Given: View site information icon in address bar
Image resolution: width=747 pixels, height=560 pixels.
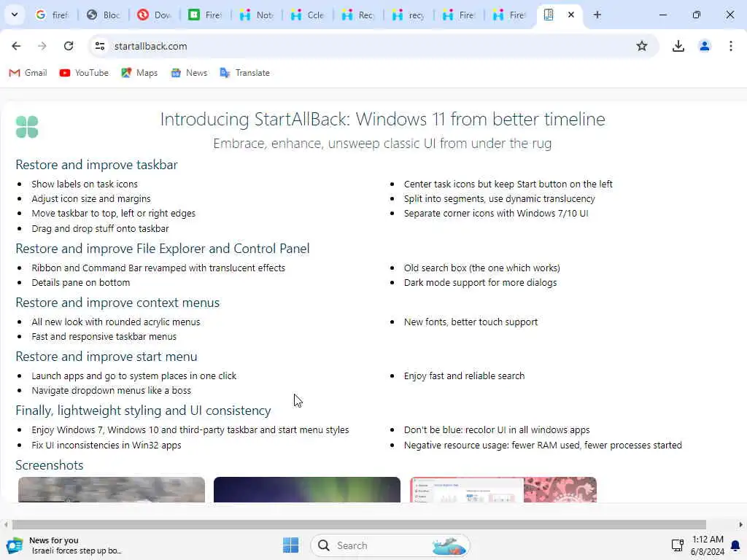Looking at the screenshot, I should (99, 46).
